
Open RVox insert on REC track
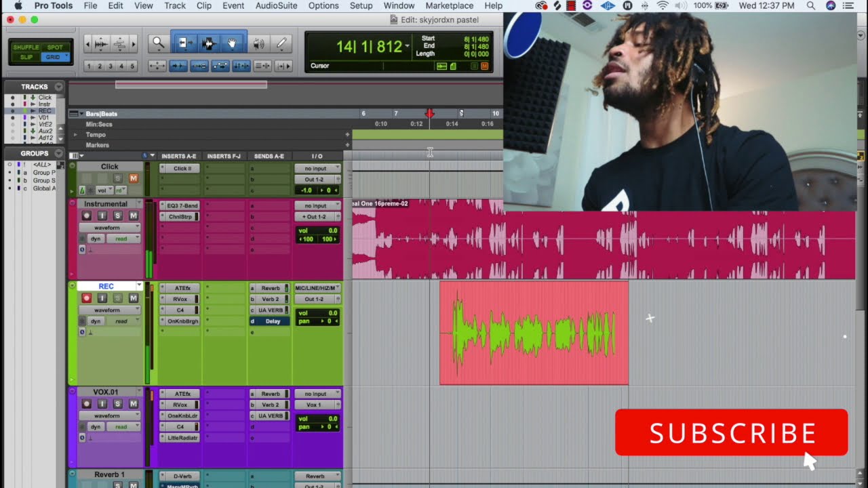coord(180,299)
